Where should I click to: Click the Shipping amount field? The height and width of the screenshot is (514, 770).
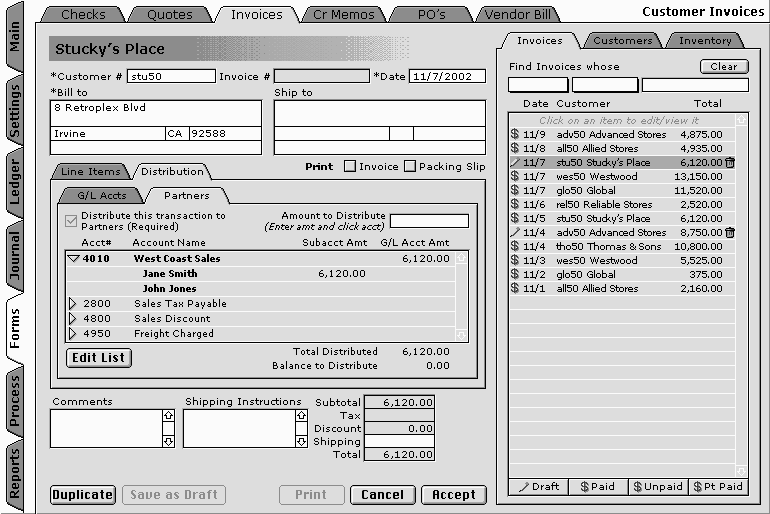pos(399,441)
